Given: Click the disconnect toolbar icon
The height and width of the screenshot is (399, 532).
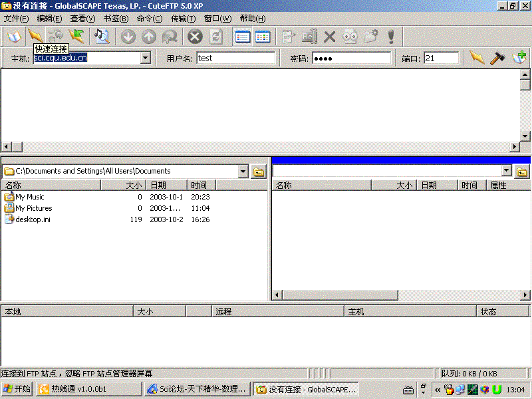Looking at the screenshot, I should click(x=56, y=37).
